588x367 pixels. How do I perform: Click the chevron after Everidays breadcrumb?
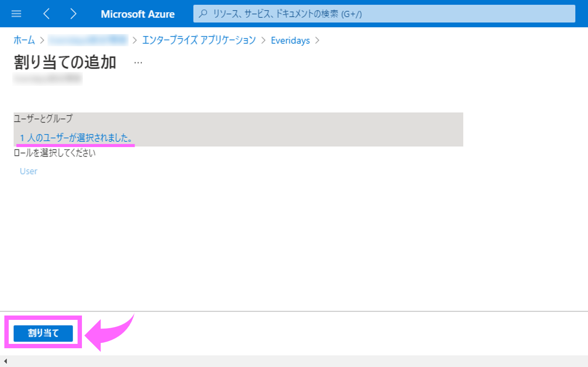[317, 41]
